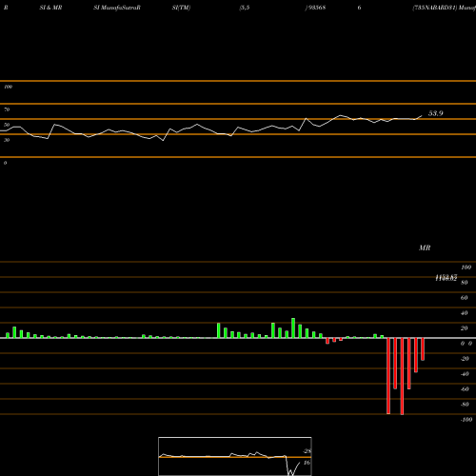Click the 16 value in mini chart
Image resolution: width=476 pixels, height=476 pixels.
point(307,463)
